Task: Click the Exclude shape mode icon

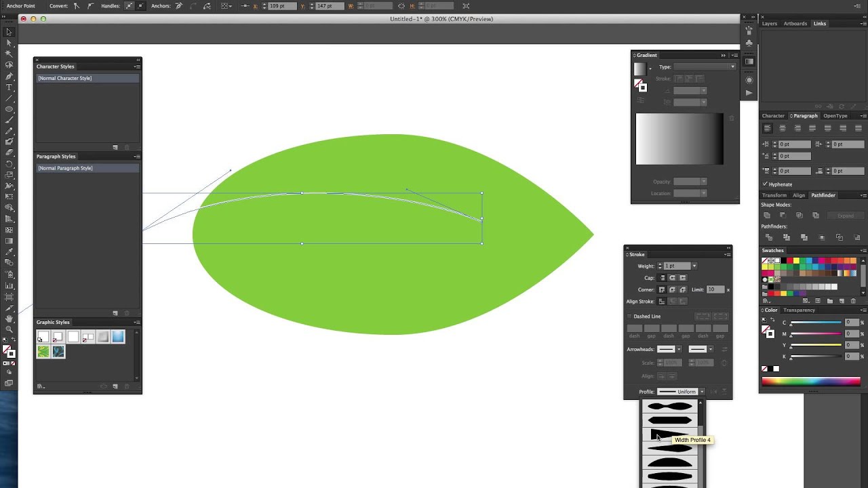Action: point(816,216)
